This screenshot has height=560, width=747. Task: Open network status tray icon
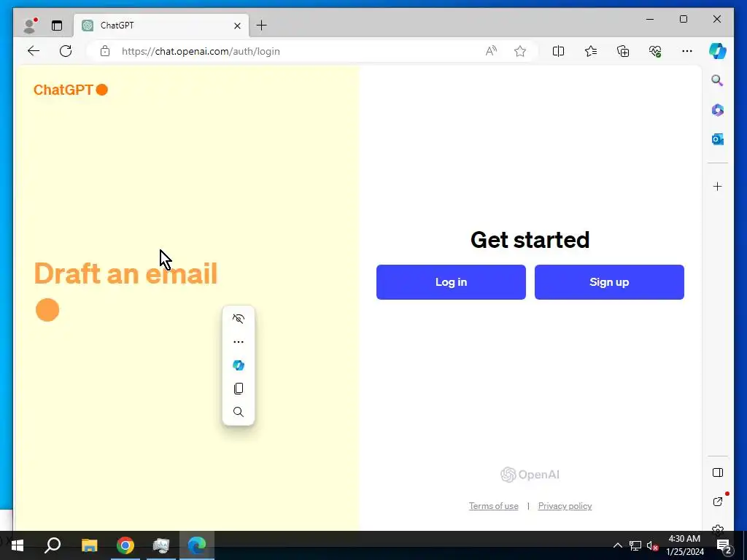pos(635,545)
